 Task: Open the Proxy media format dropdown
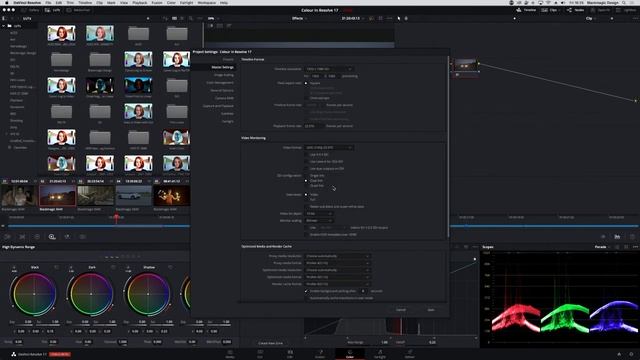point(338,263)
